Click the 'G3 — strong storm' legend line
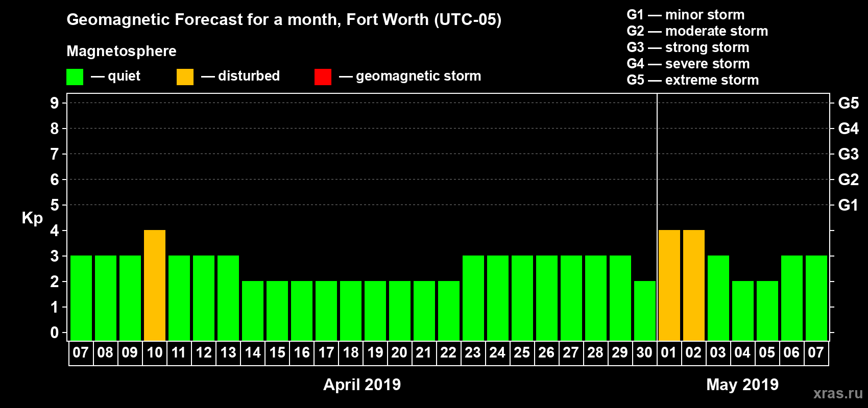The image size is (868, 408). coord(688,47)
